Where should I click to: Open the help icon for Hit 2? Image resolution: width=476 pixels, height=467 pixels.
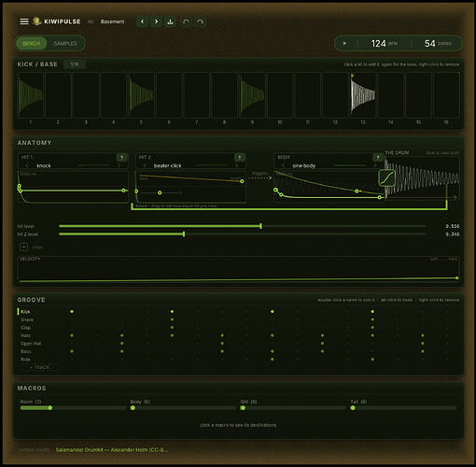(239, 158)
